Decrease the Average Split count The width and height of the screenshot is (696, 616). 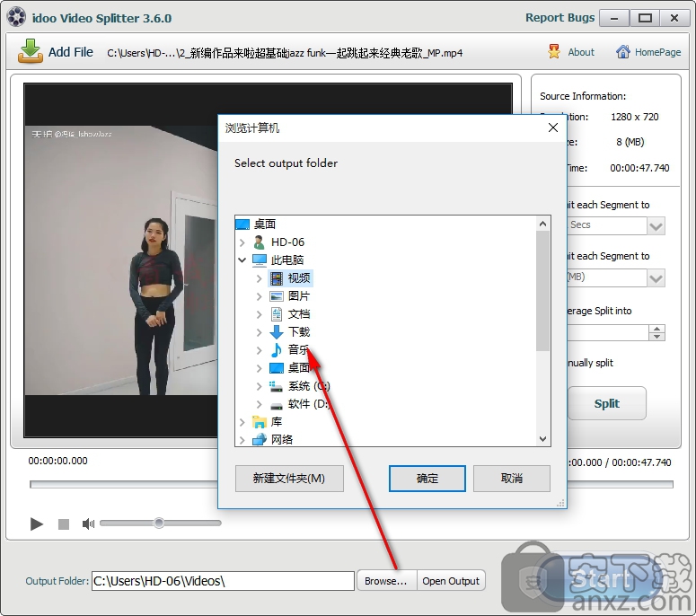pyautogui.click(x=656, y=337)
